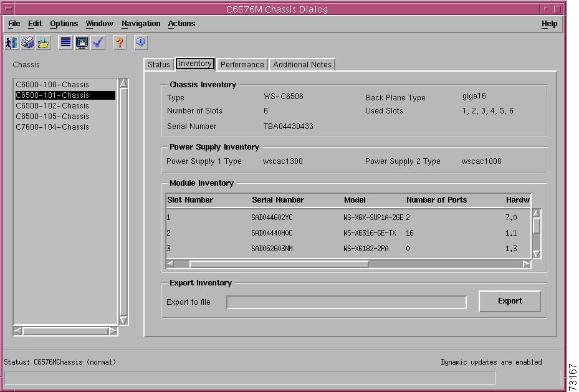
Task: Click the window menu button in title bar
Action: click(x=9, y=9)
